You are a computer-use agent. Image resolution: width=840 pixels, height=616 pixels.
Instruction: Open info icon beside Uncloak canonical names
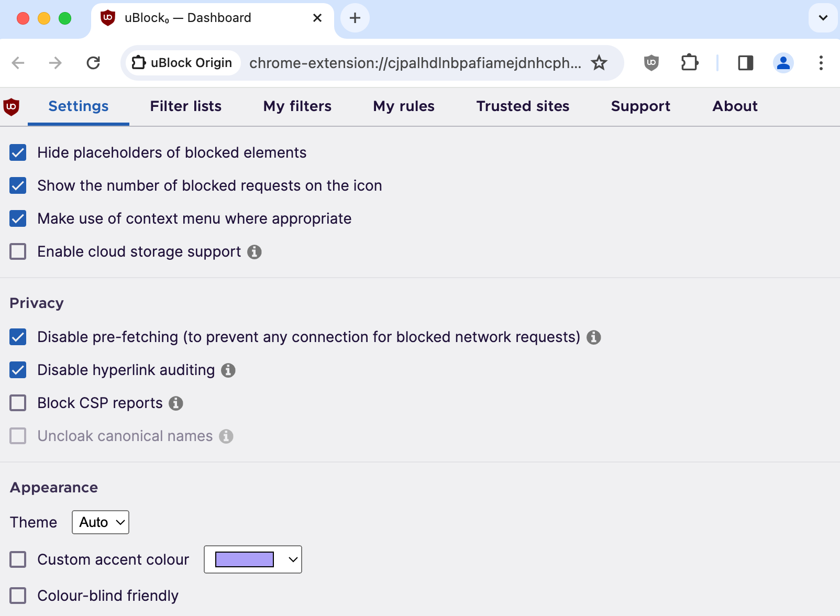point(226,436)
